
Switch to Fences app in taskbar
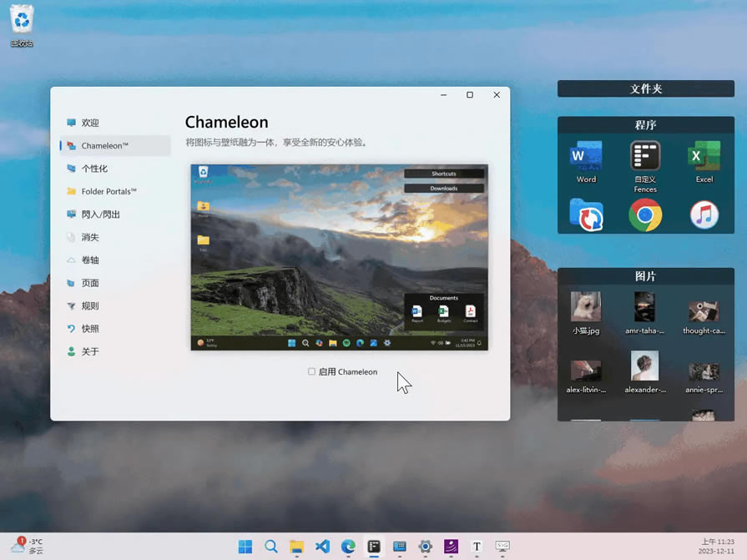pyautogui.click(x=374, y=547)
